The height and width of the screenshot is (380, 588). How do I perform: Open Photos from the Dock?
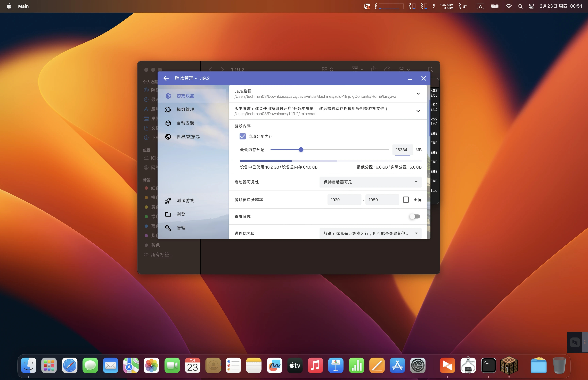click(x=151, y=365)
